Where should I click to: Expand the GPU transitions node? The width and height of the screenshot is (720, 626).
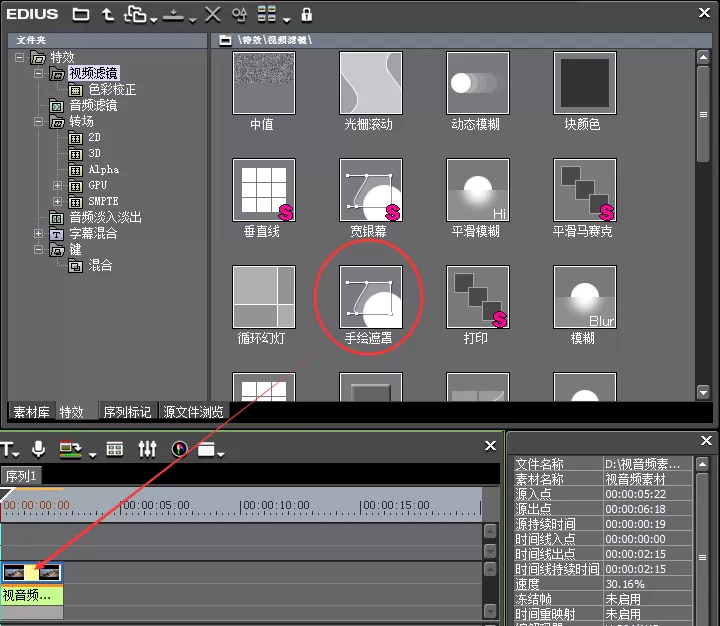coord(57,185)
